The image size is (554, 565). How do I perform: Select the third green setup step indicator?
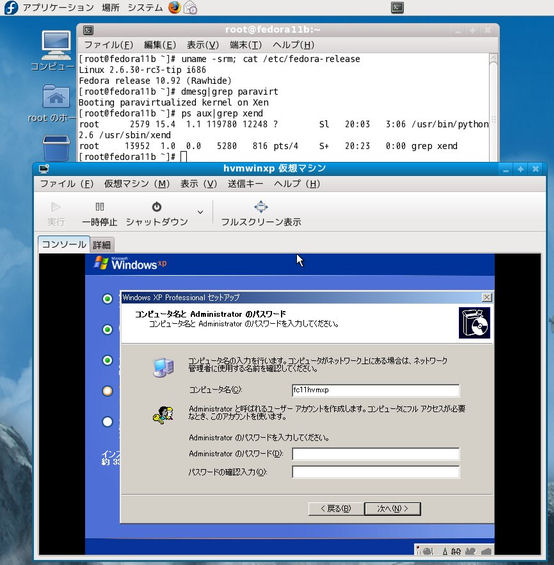107,360
